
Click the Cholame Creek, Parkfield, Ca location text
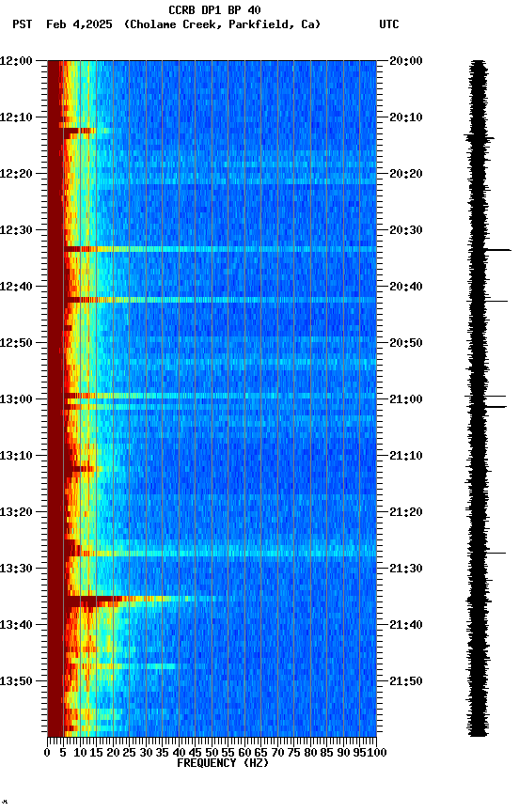pos(222,24)
